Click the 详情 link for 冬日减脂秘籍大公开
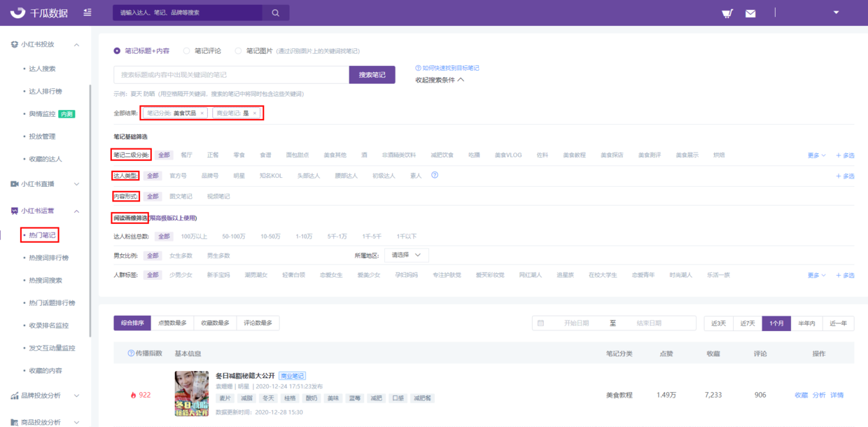 [837, 394]
